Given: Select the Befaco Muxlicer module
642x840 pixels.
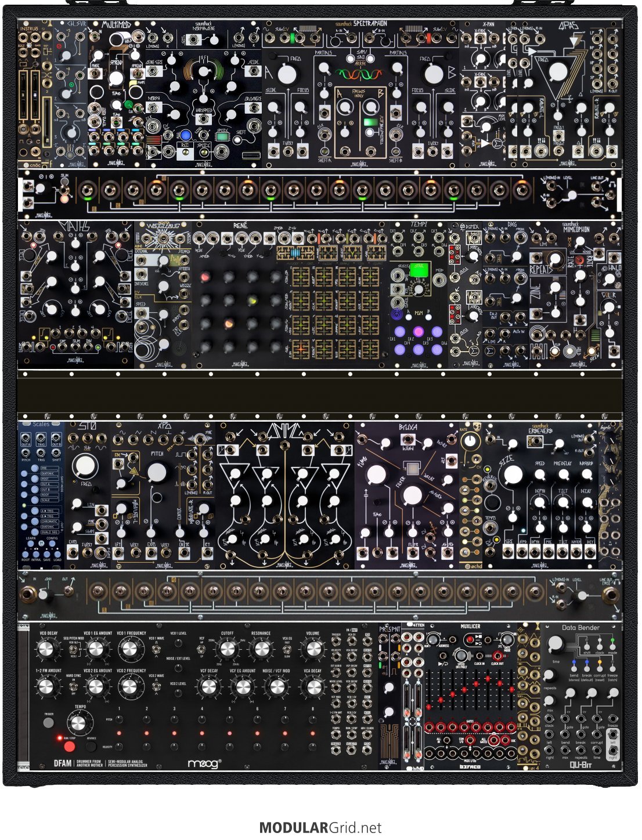Looking at the screenshot, I should tap(470, 696).
